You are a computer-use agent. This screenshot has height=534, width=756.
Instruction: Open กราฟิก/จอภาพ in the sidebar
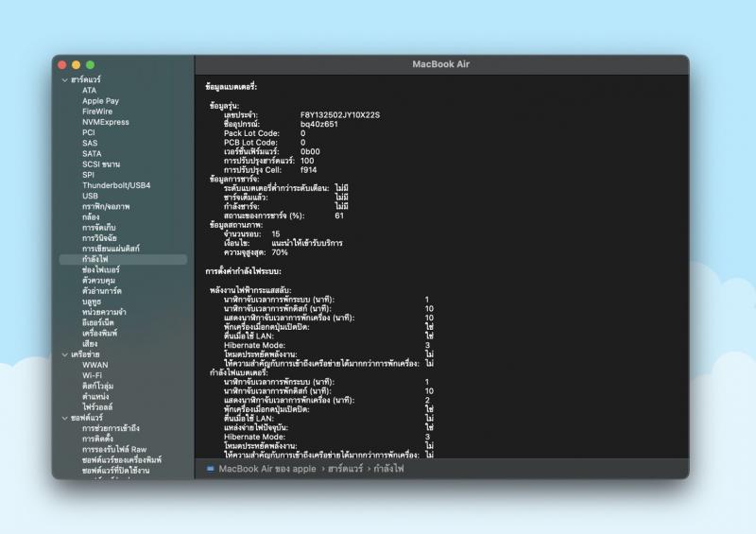coord(106,206)
